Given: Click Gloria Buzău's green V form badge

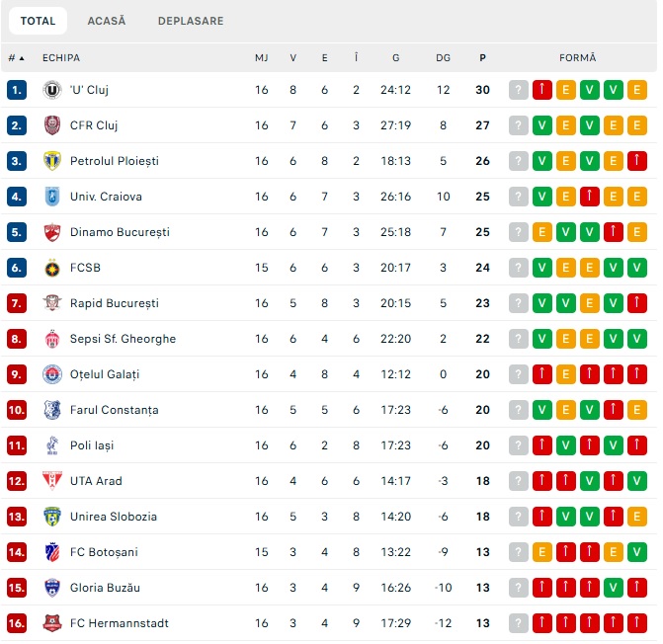Looking at the screenshot, I should click(x=614, y=588).
